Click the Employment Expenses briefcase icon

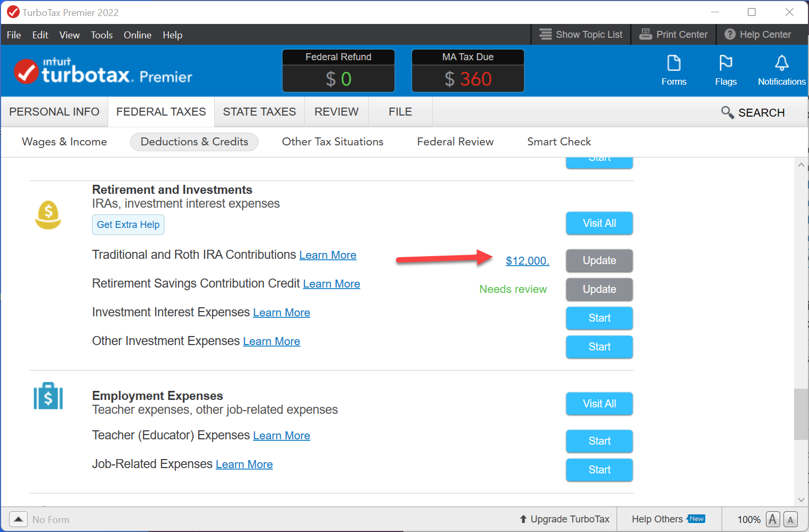[48, 396]
